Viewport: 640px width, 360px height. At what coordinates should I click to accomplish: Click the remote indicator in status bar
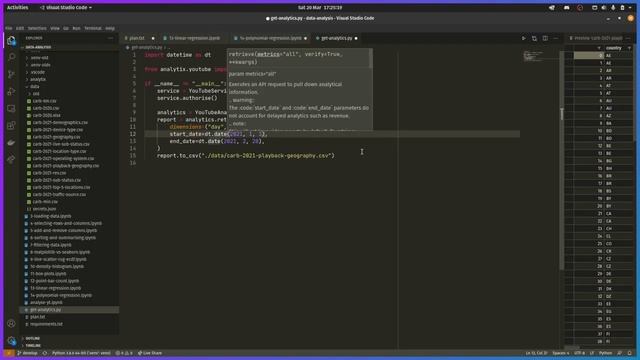(x=9, y=353)
